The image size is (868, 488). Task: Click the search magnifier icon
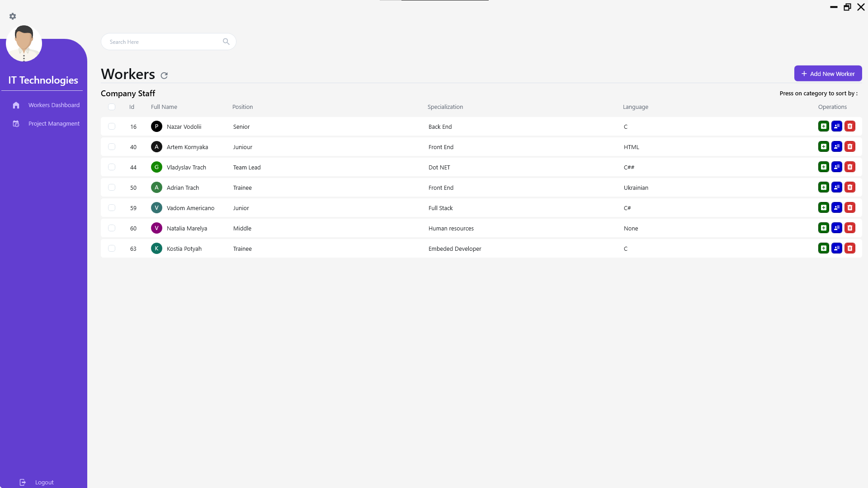(226, 41)
